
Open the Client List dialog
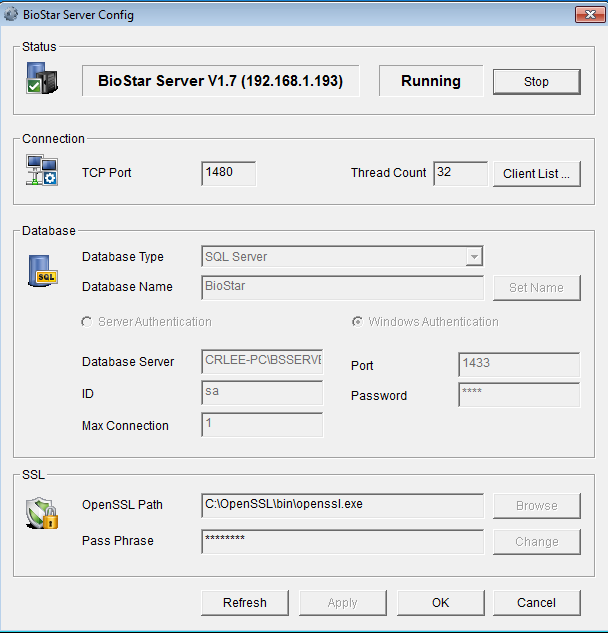536,173
